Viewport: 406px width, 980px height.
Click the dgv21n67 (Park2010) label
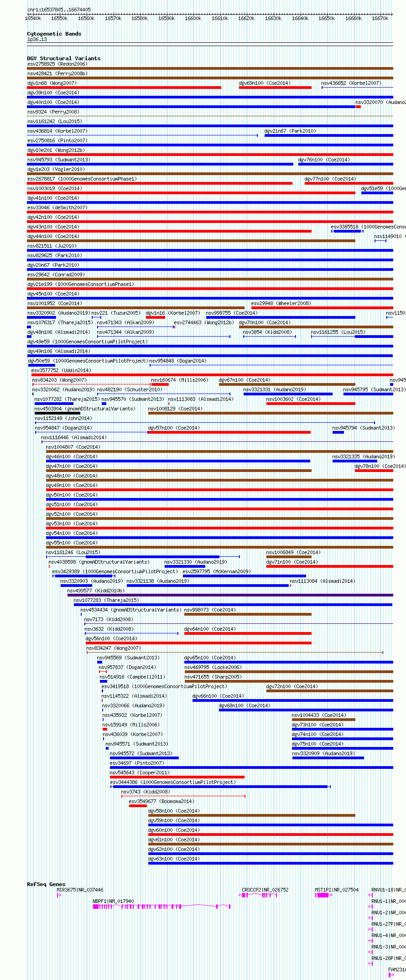pos(290,131)
